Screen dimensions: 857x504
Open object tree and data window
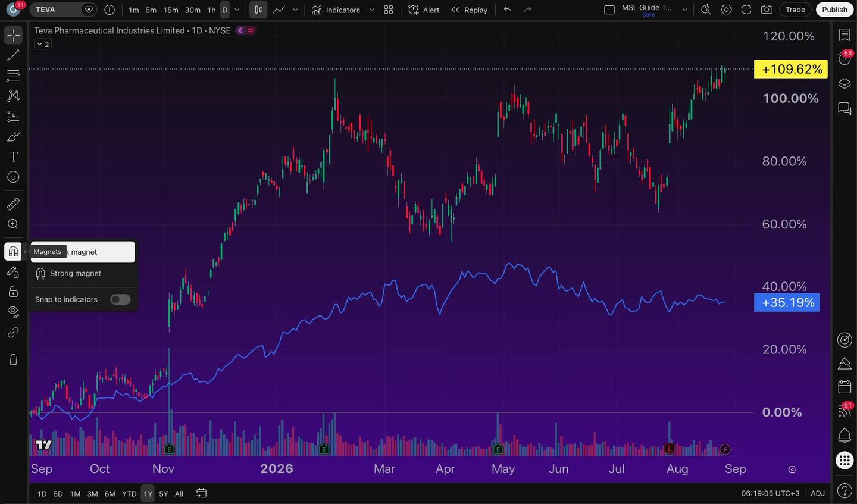pyautogui.click(x=845, y=83)
